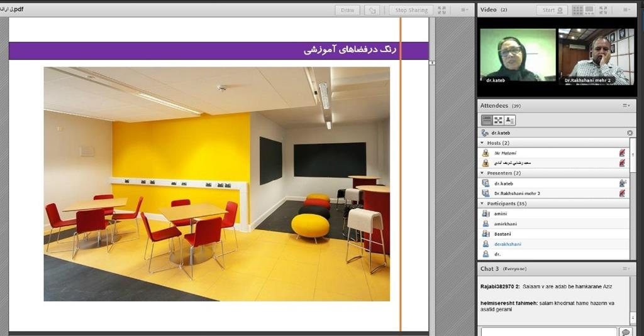Click the second host's avatar icon

click(486, 163)
